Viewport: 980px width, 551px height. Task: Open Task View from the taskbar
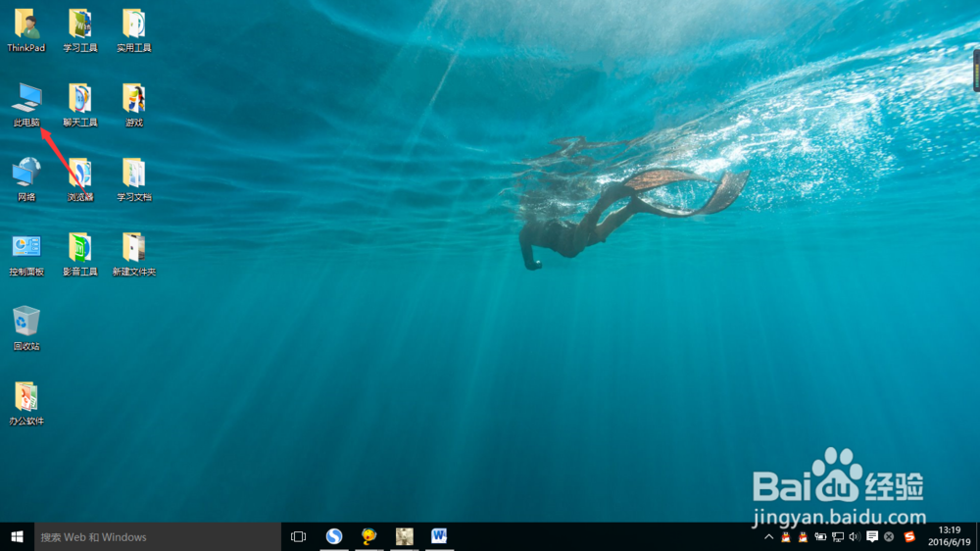299,536
